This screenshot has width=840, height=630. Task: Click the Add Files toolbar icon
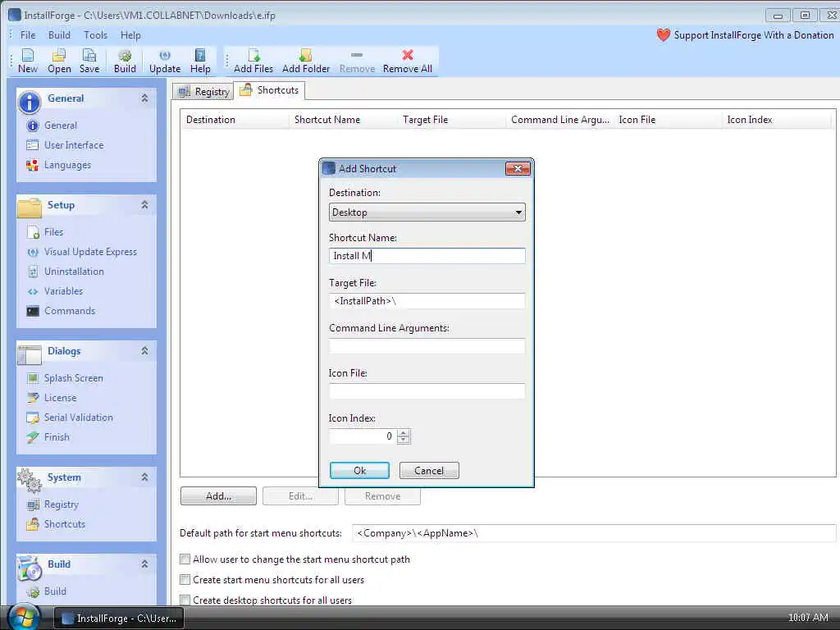pos(253,61)
